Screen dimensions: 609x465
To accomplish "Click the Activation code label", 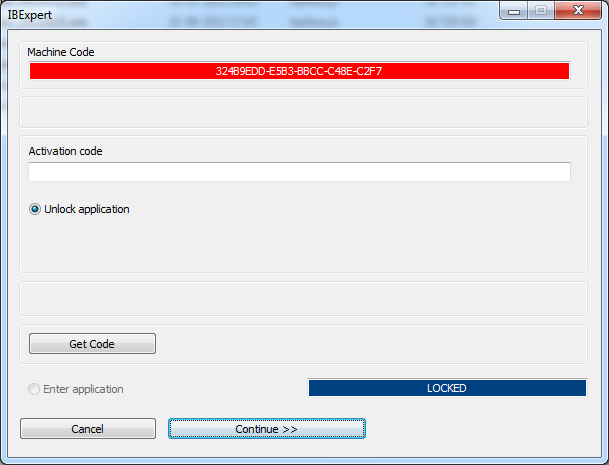I will click(x=65, y=151).
